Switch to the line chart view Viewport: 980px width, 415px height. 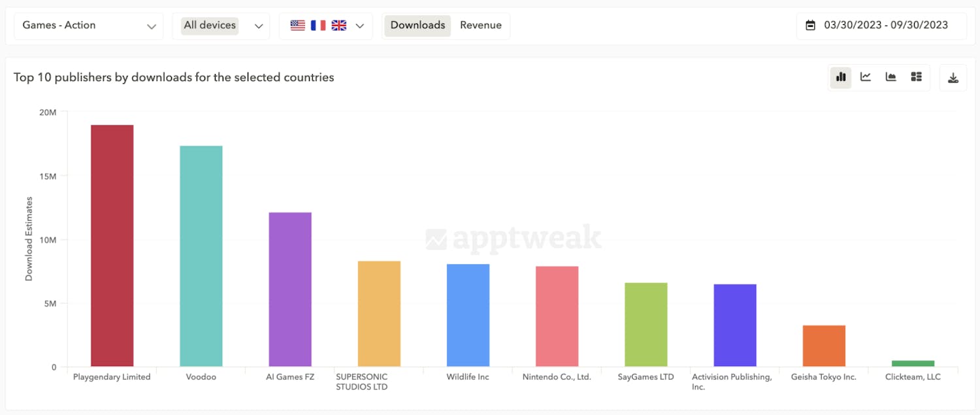[865, 77]
